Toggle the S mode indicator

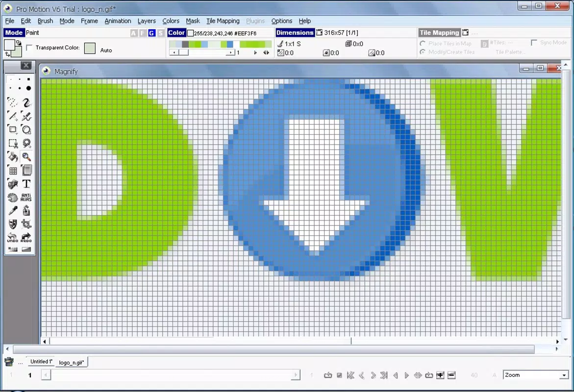(x=161, y=33)
